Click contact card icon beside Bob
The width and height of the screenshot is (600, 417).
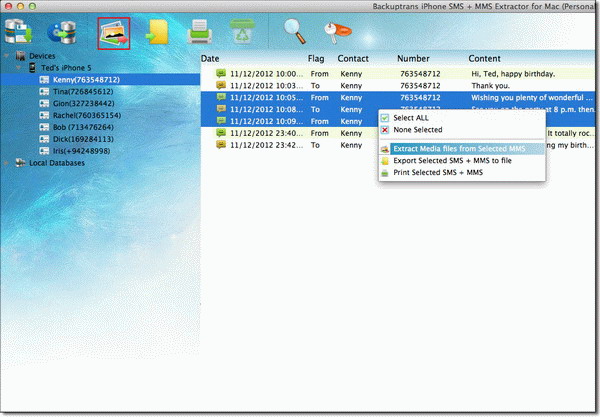tap(44, 127)
